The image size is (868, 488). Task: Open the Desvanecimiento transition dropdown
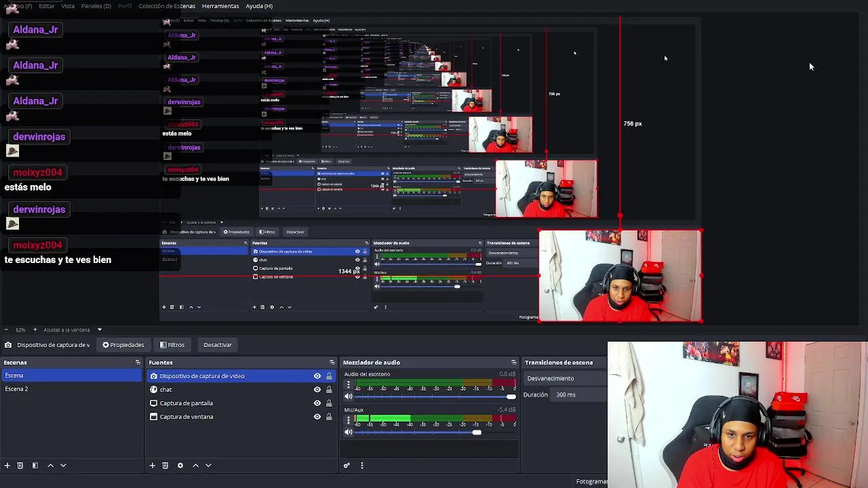click(565, 379)
